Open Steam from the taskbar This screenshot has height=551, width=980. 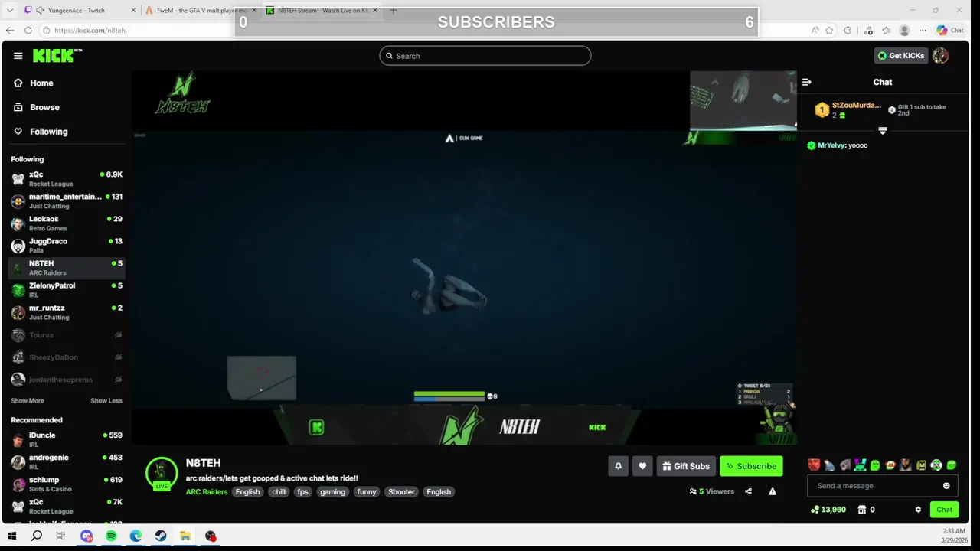(x=160, y=536)
